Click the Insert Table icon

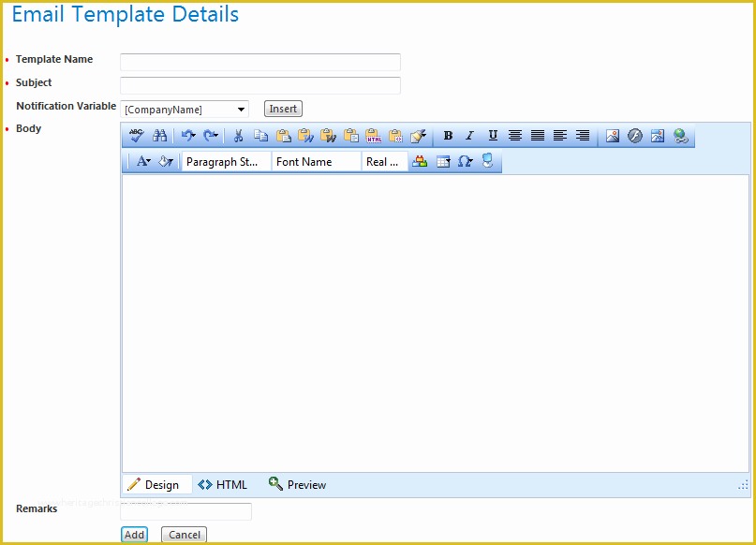(442, 162)
